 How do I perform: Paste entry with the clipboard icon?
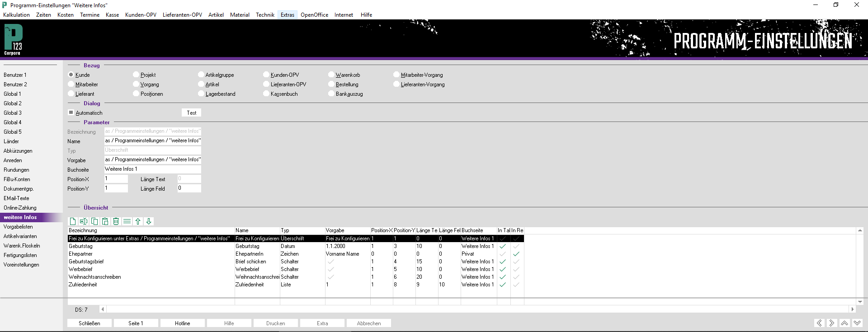pyautogui.click(x=105, y=221)
